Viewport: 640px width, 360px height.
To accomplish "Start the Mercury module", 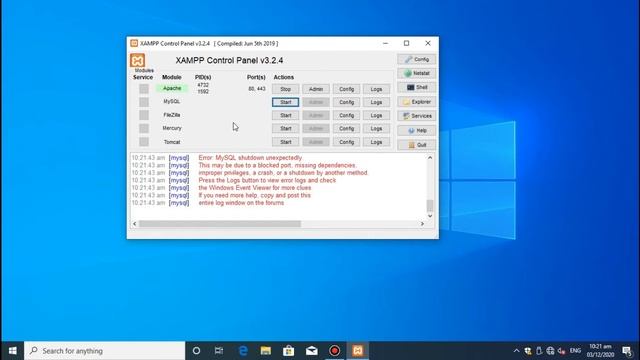I will tap(286, 129).
